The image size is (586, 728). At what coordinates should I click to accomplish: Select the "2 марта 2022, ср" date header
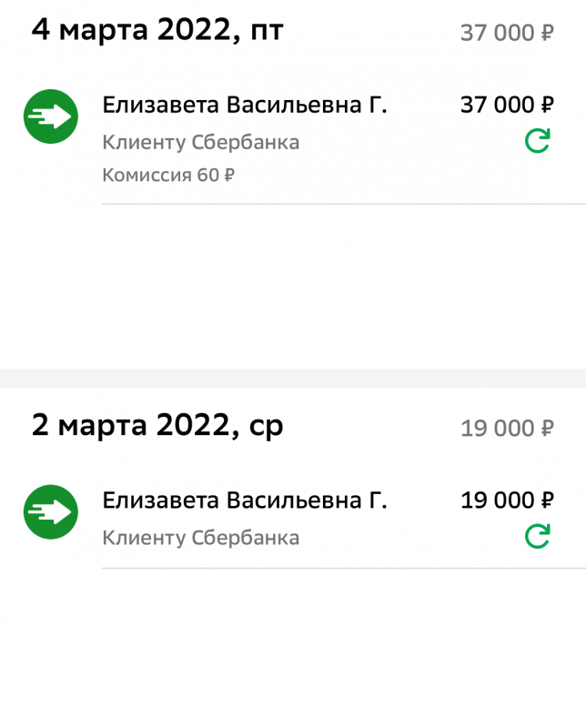point(157,425)
